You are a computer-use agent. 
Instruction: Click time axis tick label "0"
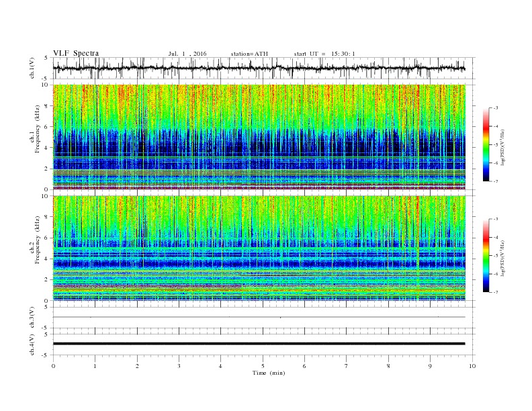pyautogui.click(x=53, y=366)
